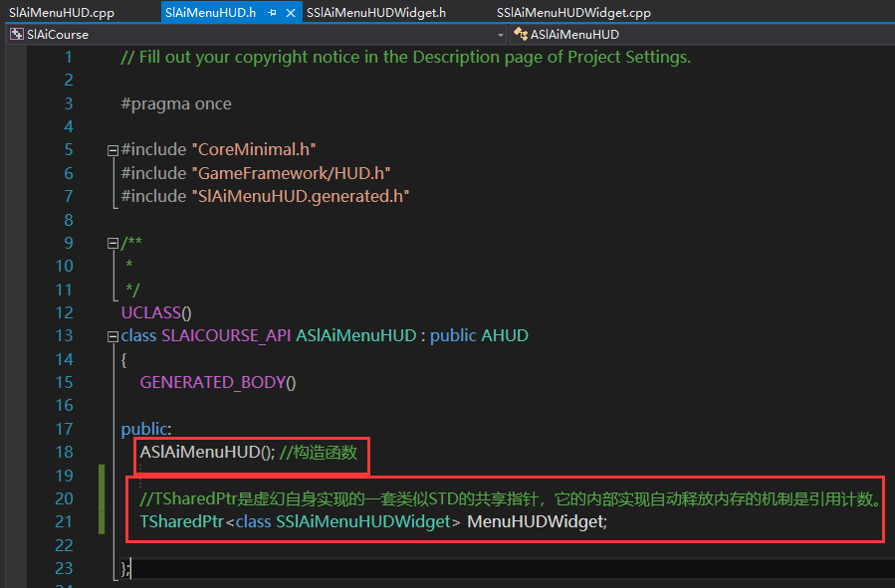
Task: Select the SlAiMenuHUD.h tab
Action: click(x=211, y=12)
